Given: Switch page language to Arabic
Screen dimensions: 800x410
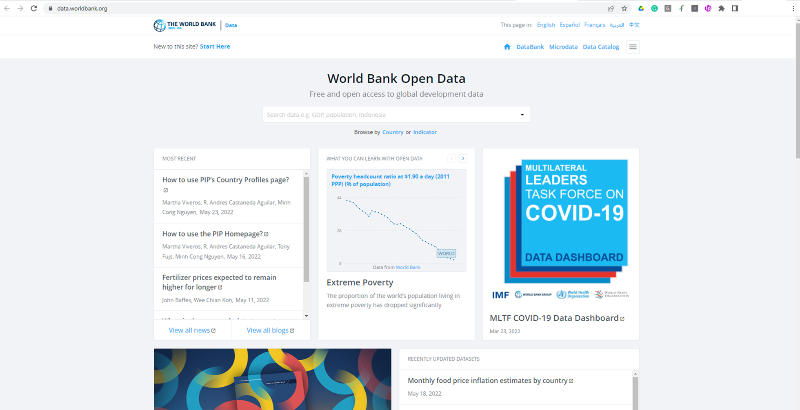Looking at the screenshot, I should pyautogui.click(x=617, y=25).
